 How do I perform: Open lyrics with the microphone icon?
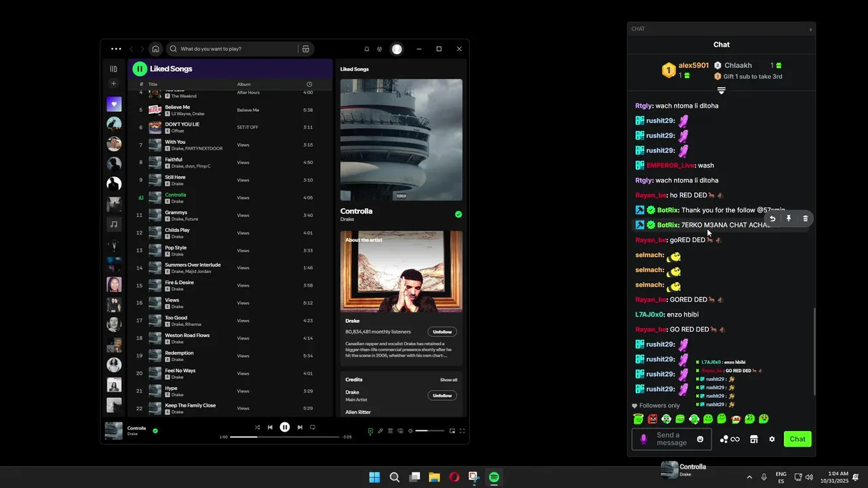click(x=380, y=431)
